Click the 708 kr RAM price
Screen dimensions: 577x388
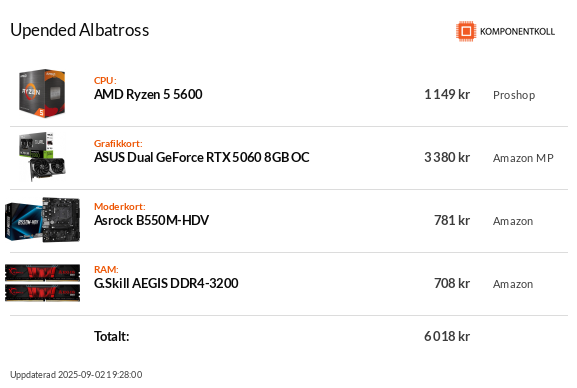pos(452,283)
